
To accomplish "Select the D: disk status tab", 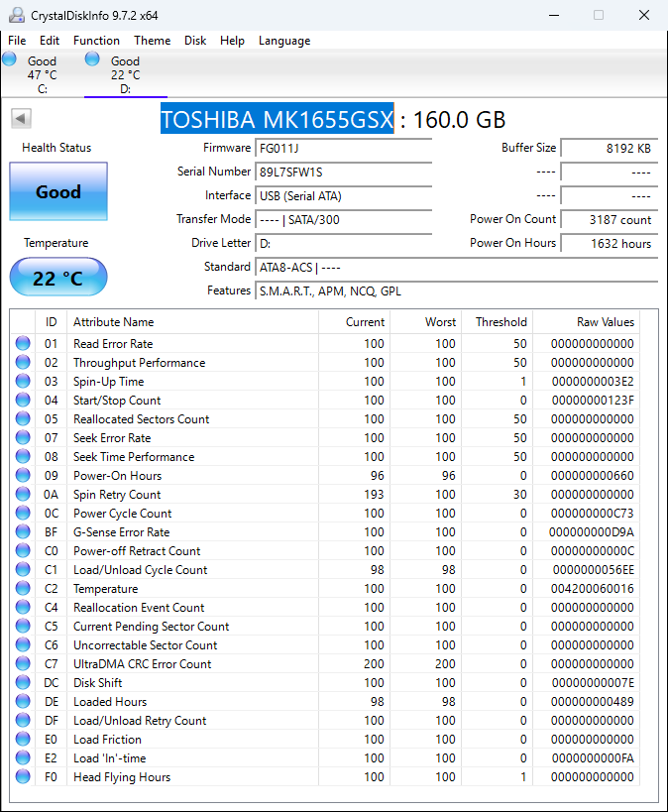I will (x=125, y=74).
